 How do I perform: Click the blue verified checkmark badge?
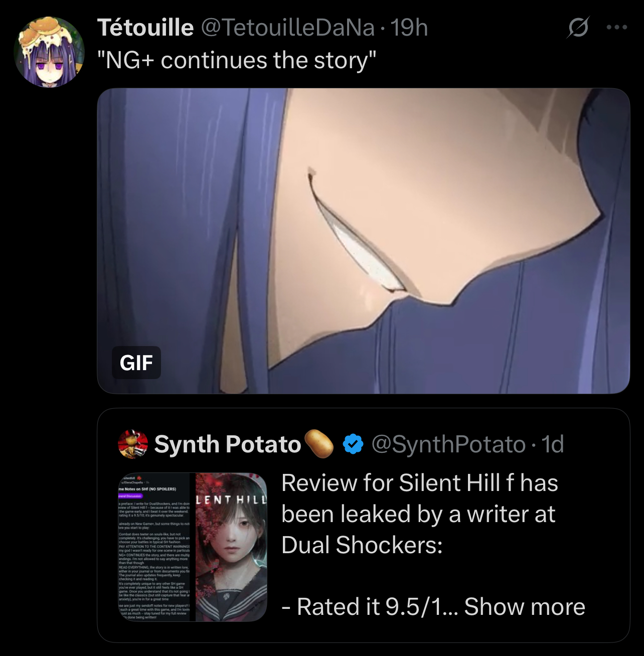353,444
